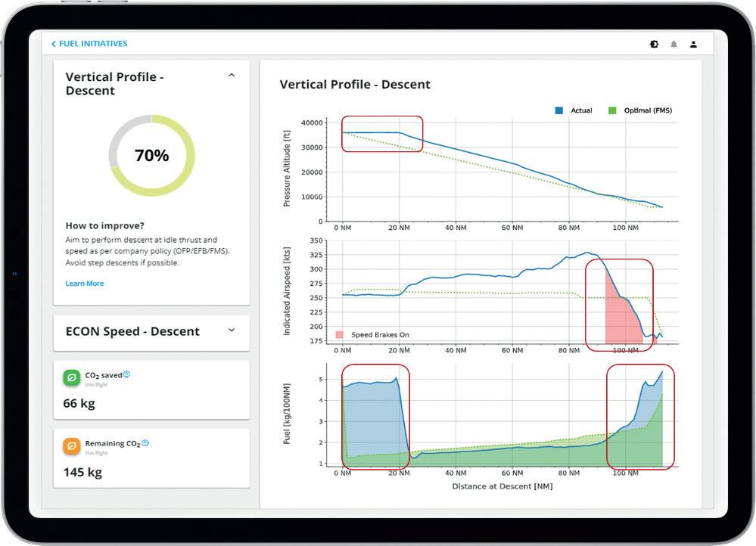Open the theme settings icon
The image size is (756, 546).
click(x=654, y=45)
